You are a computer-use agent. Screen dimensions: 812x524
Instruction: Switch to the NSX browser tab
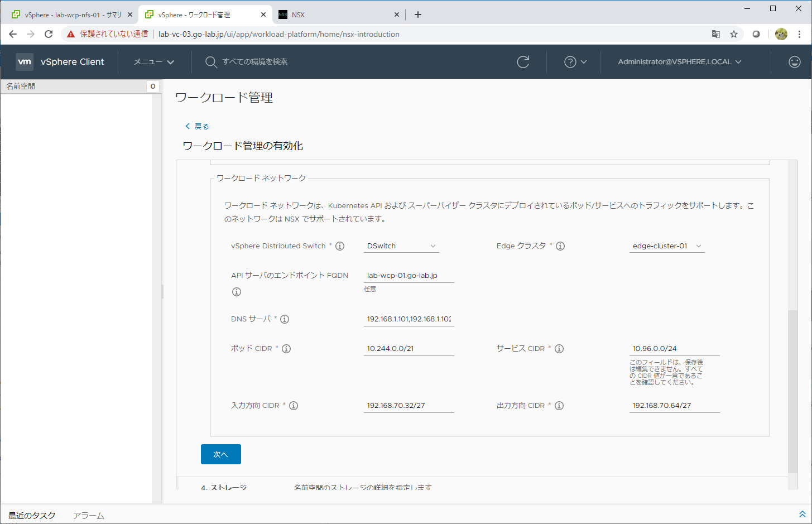click(x=338, y=15)
